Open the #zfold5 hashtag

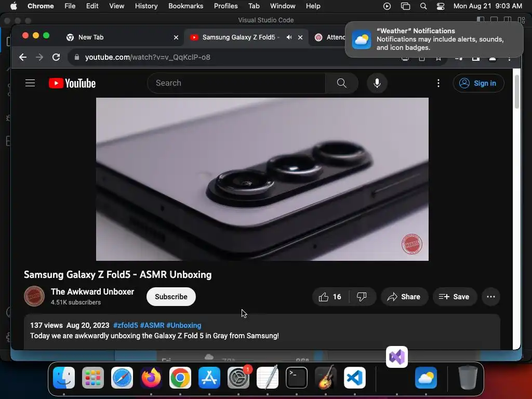tap(126, 325)
